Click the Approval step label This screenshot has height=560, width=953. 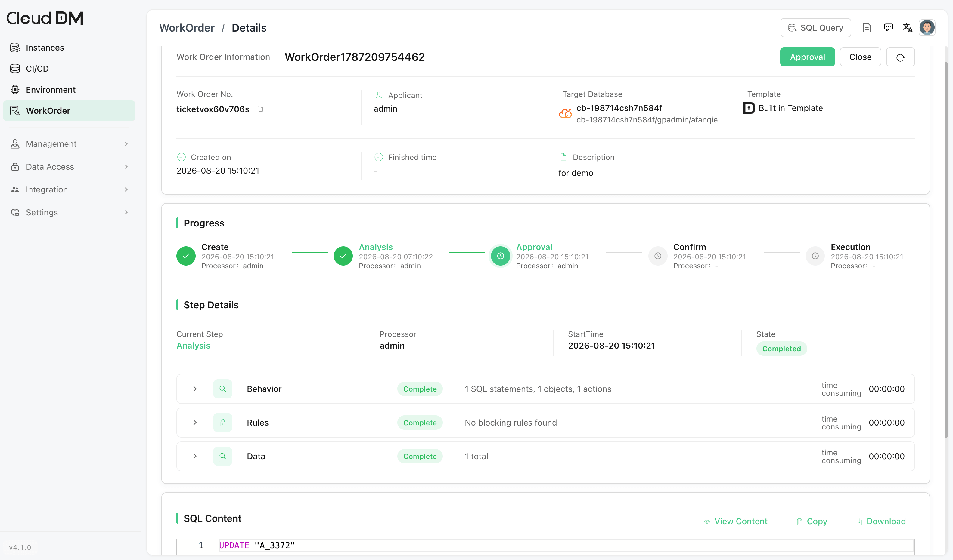(534, 247)
